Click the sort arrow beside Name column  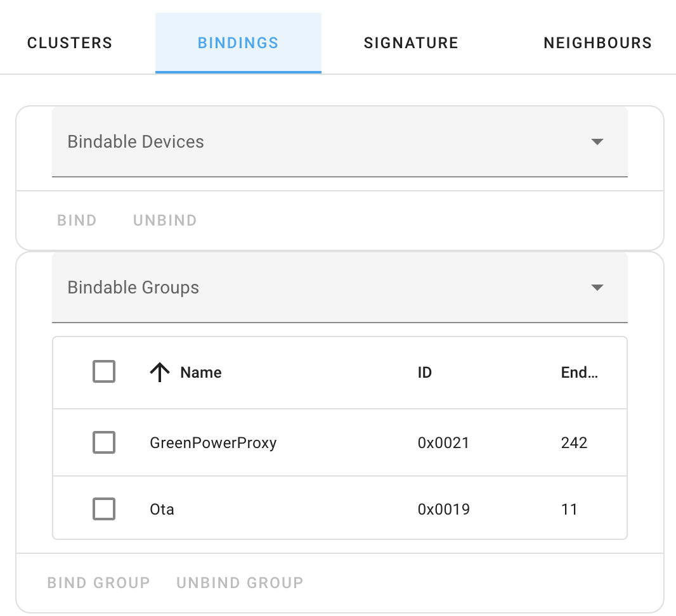click(x=160, y=373)
